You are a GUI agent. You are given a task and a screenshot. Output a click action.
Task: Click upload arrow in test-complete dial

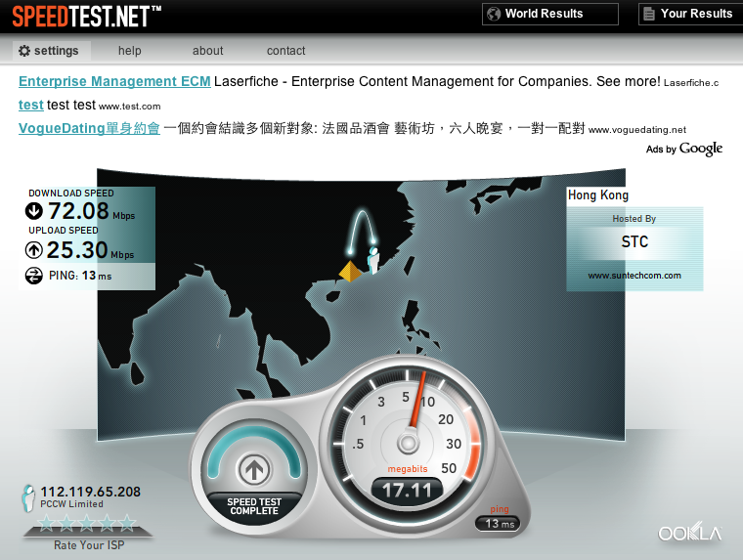coord(254,470)
